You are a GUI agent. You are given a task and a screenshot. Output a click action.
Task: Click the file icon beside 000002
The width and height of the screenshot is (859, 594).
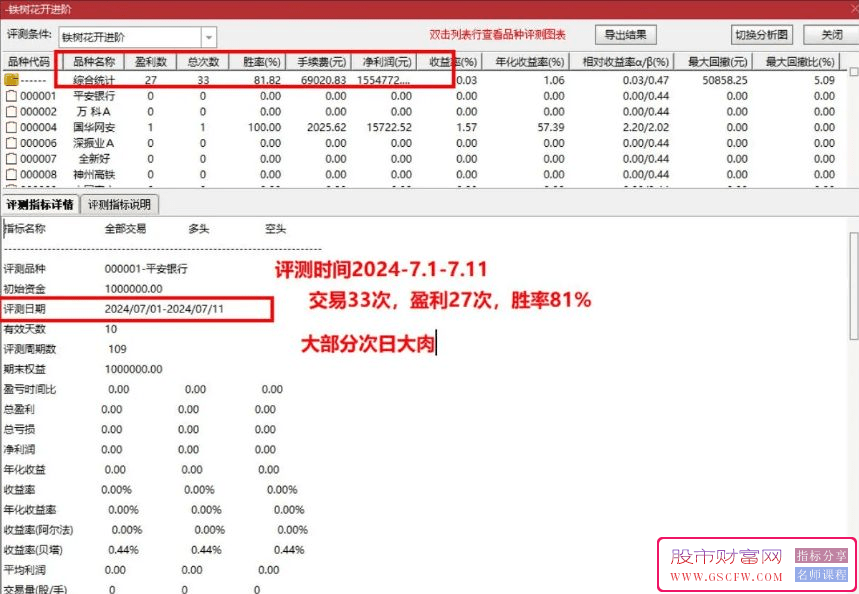(11, 112)
